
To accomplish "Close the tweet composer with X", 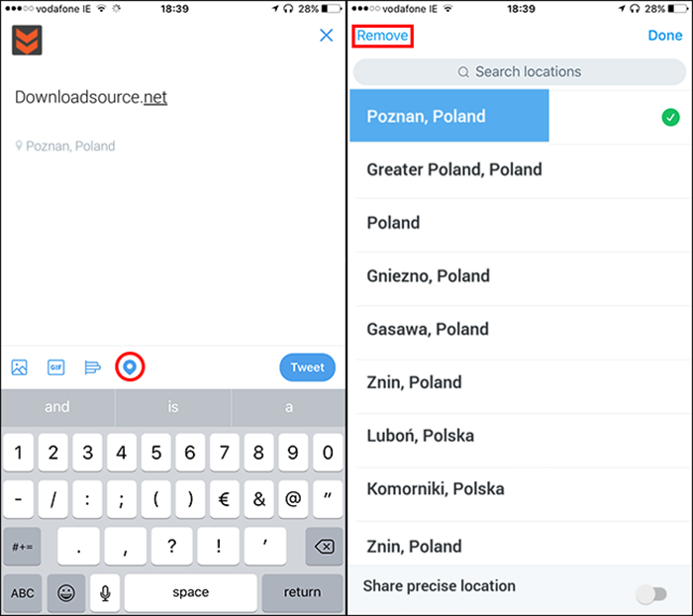I will click(x=326, y=36).
